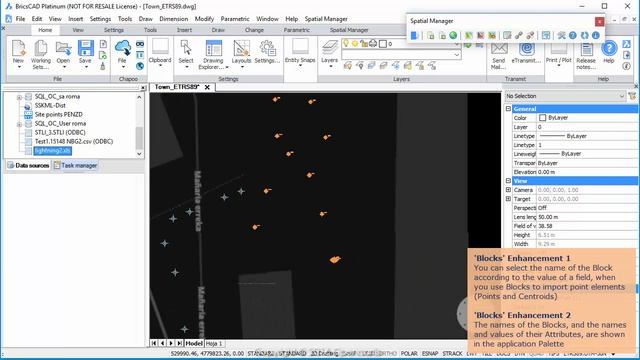Select the Hoja 1 layout tab

tap(214, 343)
